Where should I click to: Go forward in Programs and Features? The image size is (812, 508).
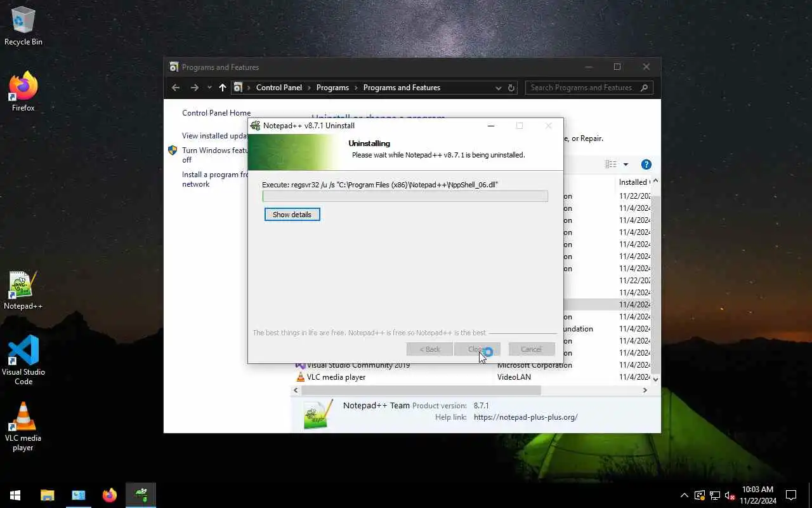[195, 88]
